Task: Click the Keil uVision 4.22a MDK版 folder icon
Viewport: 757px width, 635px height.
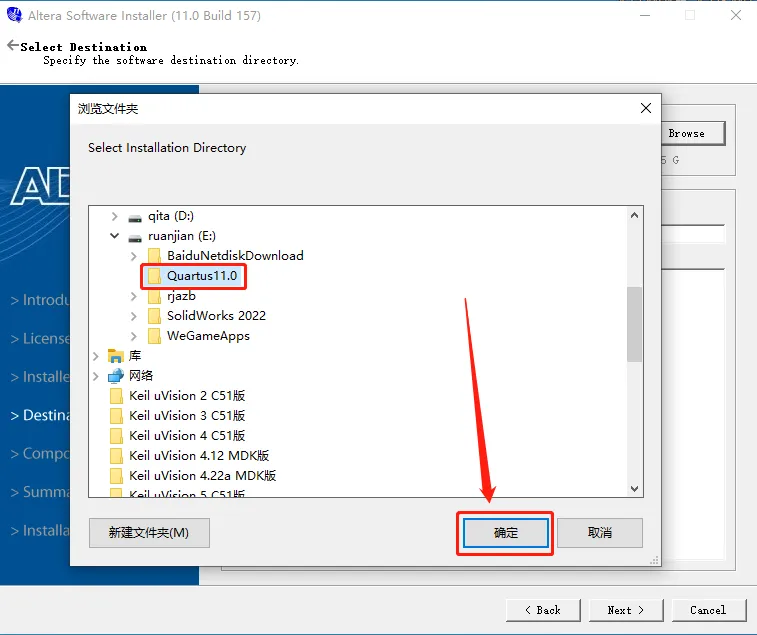Action: pos(116,476)
